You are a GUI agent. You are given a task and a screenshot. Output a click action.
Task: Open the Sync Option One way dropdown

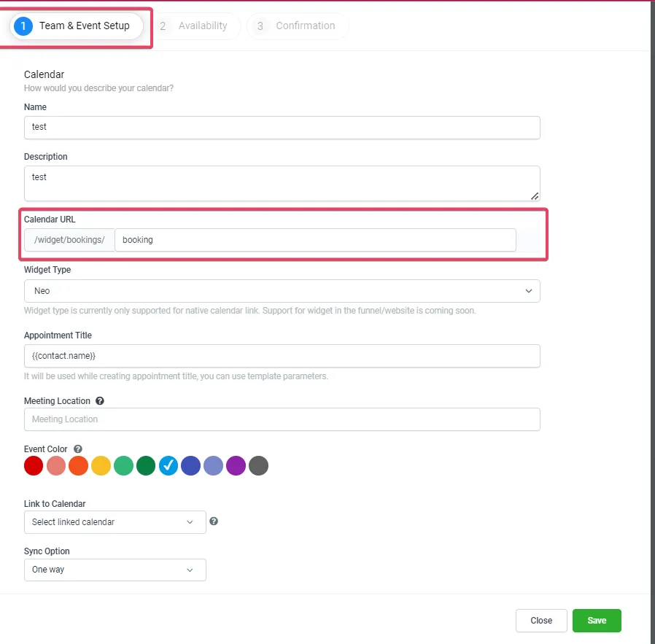coord(115,570)
